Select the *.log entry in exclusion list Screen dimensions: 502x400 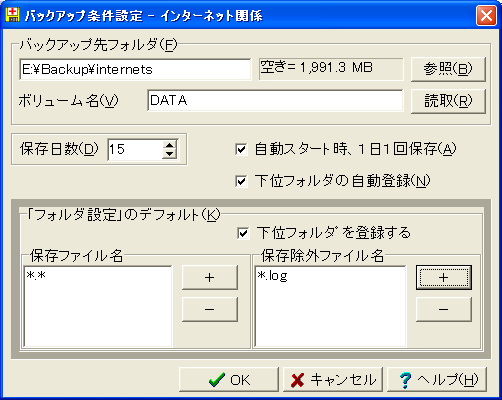point(272,276)
